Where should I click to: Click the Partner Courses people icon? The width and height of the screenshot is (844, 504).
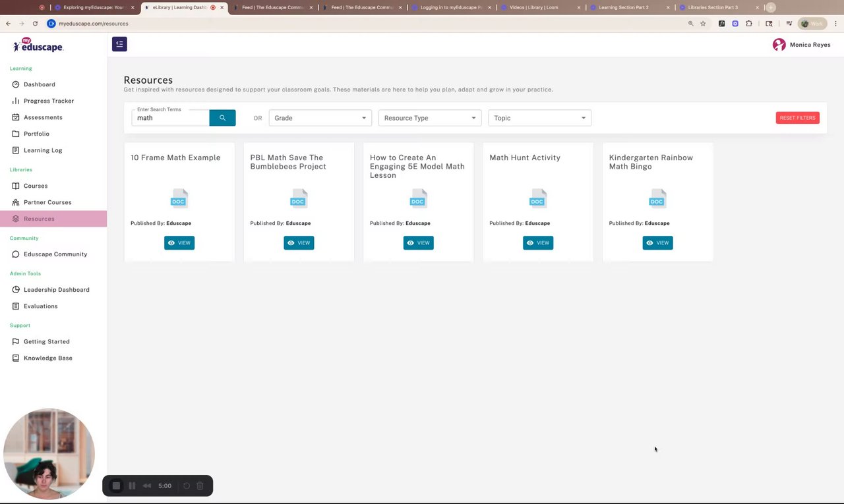click(x=16, y=202)
